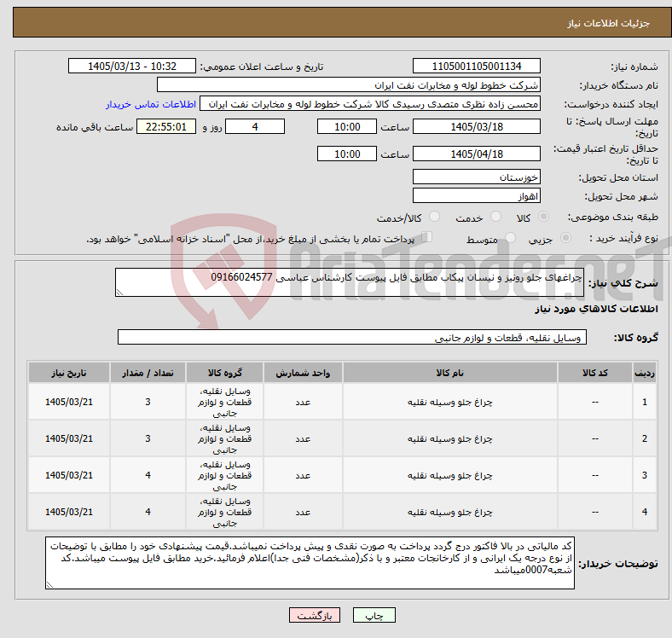672x638 pixels.
Task: Select the کالا radio button
Action: tap(543, 217)
